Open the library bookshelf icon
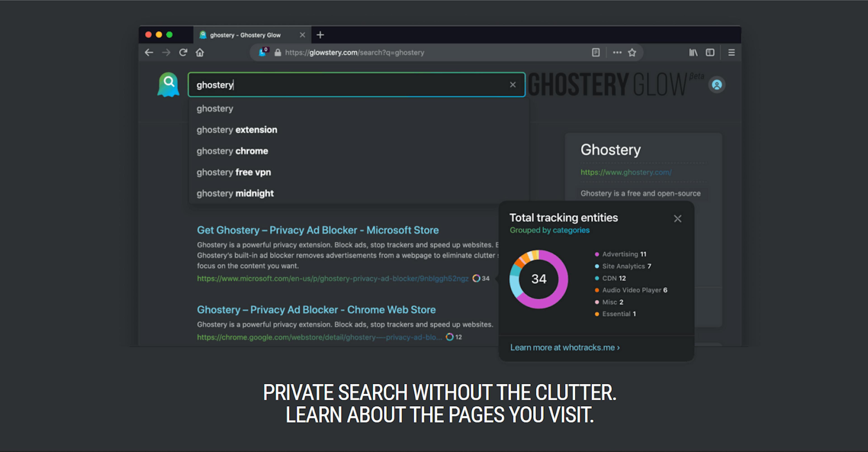Screen dimensions: 868x452 (693, 53)
